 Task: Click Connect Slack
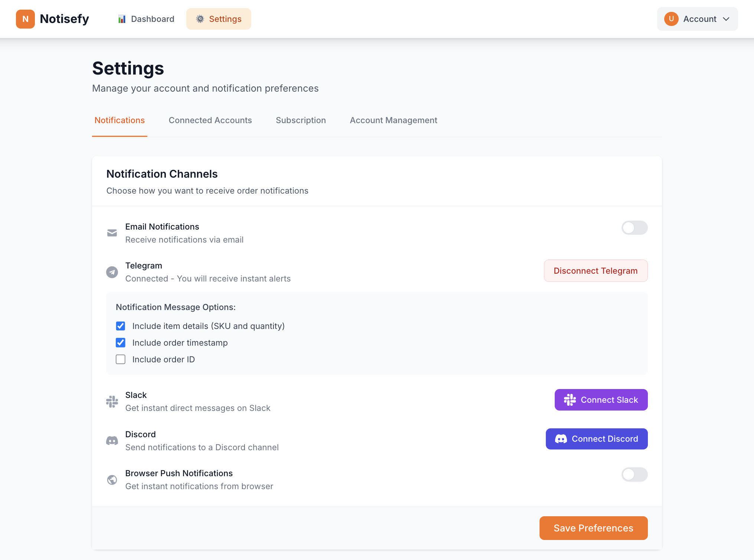[x=601, y=399]
